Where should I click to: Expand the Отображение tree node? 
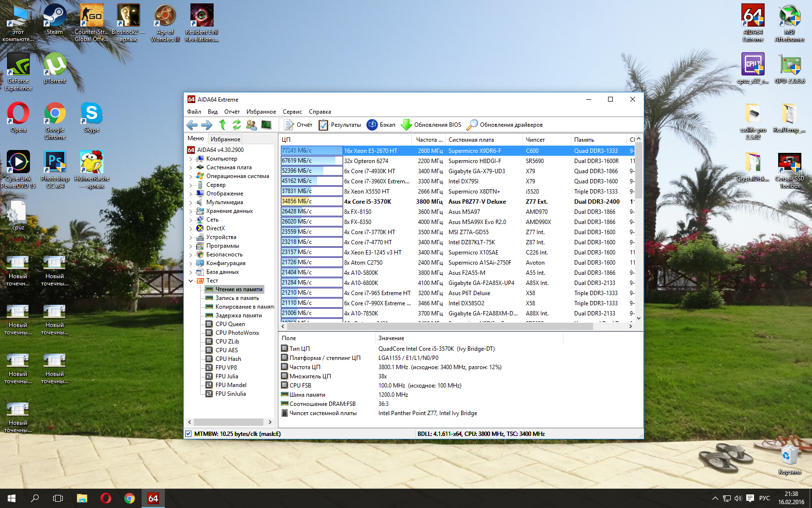[191, 194]
